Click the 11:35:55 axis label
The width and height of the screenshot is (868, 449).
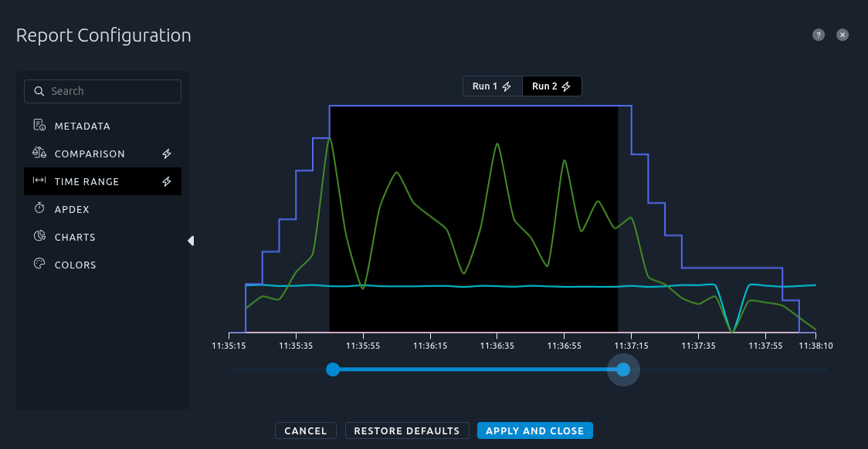[363, 346]
